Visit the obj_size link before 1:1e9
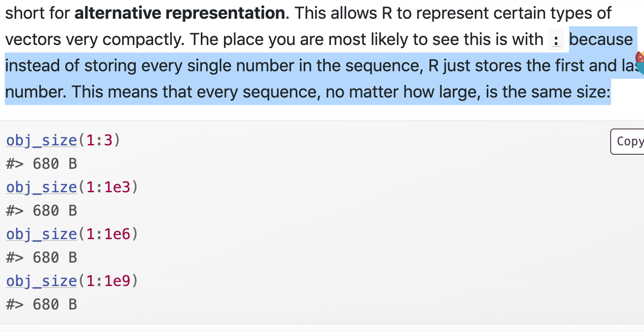This screenshot has height=332, width=644. pos(41,281)
